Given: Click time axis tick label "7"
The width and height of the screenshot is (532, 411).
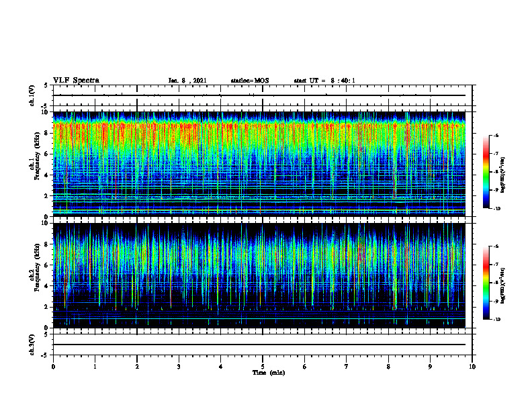Looking at the screenshot, I should click(x=347, y=367).
